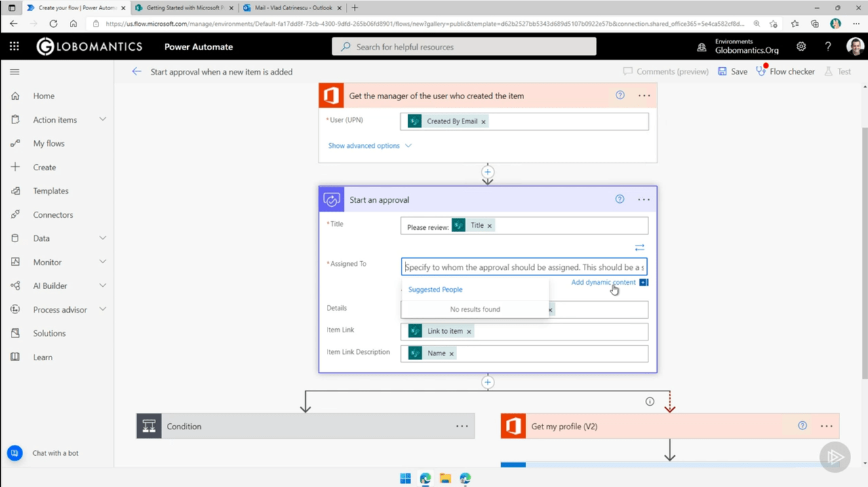Focus the Assigned To input field

click(524, 267)
